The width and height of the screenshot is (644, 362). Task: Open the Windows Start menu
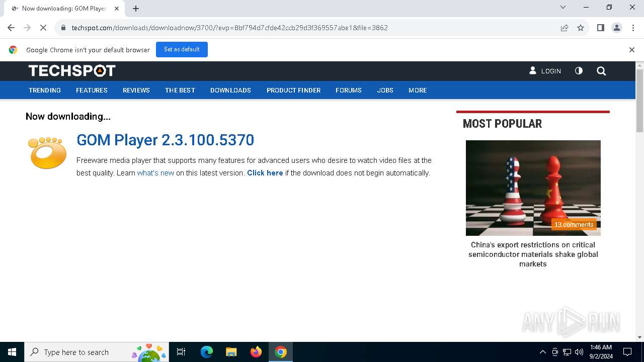pyautogui.click(x=12, y=352)
